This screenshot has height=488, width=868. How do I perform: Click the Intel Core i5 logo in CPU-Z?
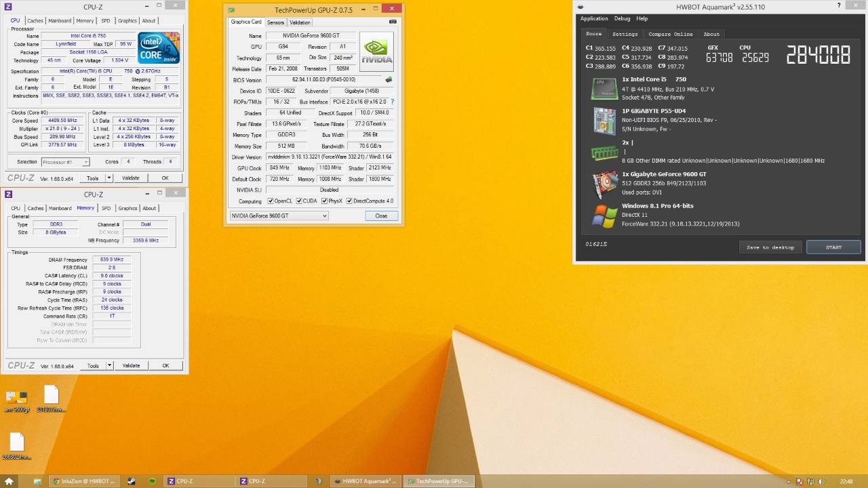pos(159,48)
